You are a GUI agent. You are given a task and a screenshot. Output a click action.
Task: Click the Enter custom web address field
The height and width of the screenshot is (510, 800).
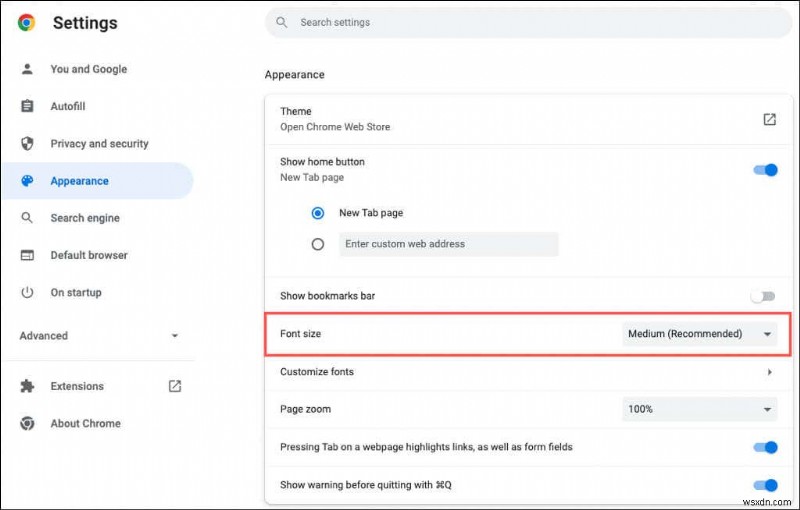pyautogui.click(x=448, y=244)
